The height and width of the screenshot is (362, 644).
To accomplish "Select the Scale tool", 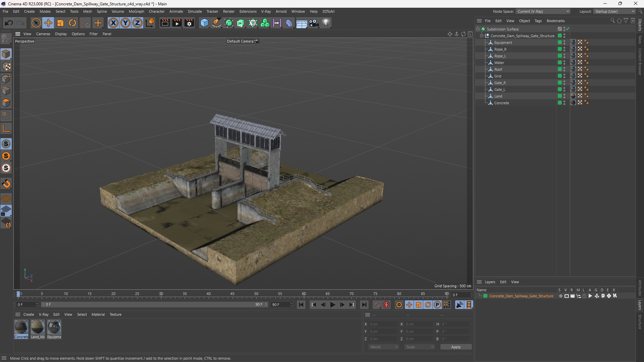I will [60, 23].
